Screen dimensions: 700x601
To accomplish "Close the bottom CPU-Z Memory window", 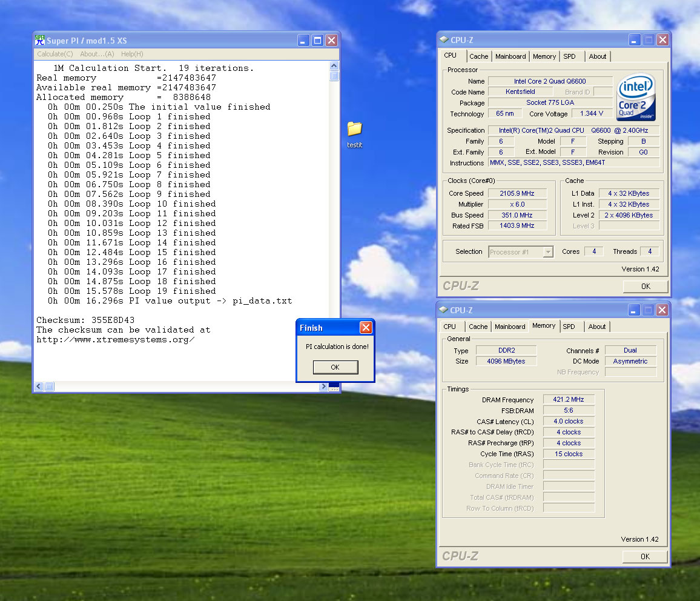I will 662,310.
